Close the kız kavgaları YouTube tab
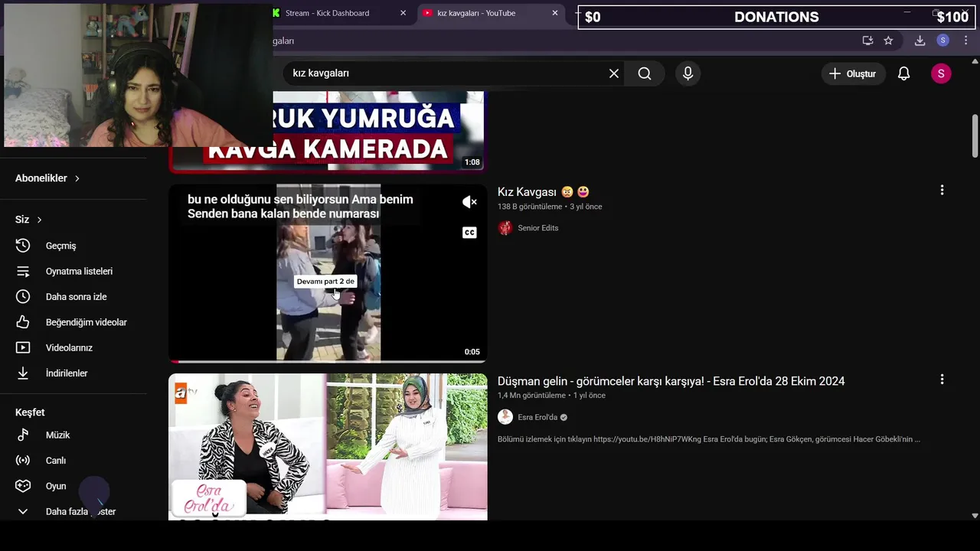The image size is (980, 551). pyautogui.click(x=555, y=13)
